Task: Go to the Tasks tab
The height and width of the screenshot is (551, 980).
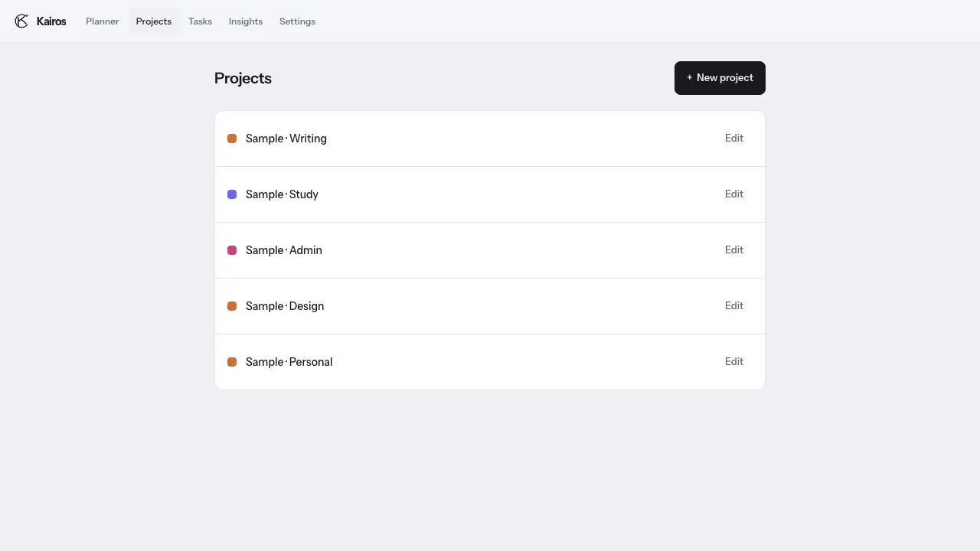Action: click(200, 21)
